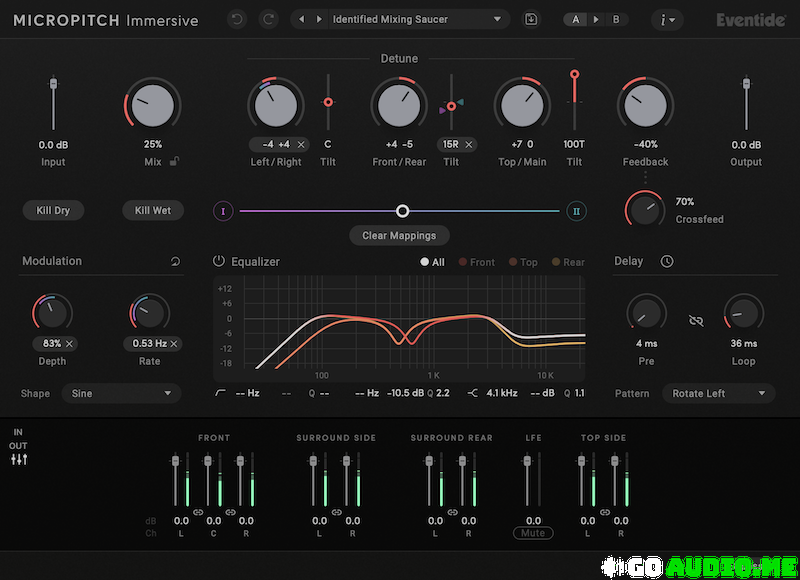Click the Left/Right Tilt slider handle
The width and height of the screenshot is (800, 580).
click(x=328, y=103)
